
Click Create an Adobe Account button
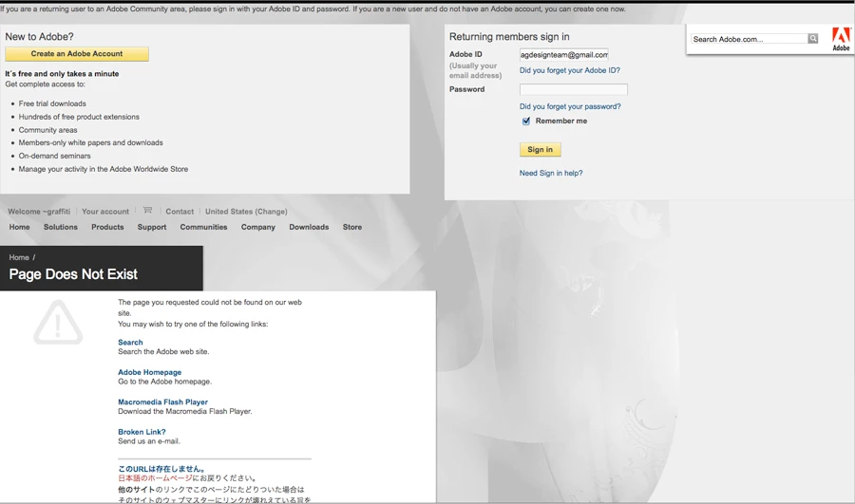tap(77, 54)
